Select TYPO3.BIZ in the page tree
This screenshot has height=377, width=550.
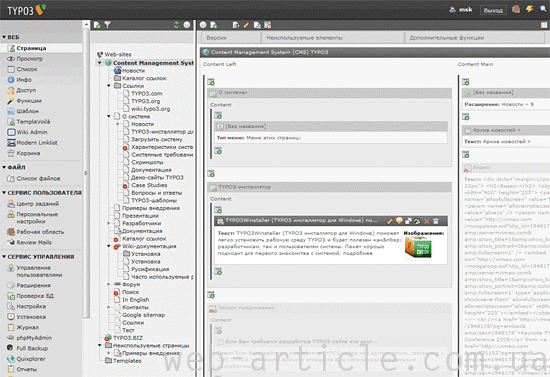tap(128, 338)
